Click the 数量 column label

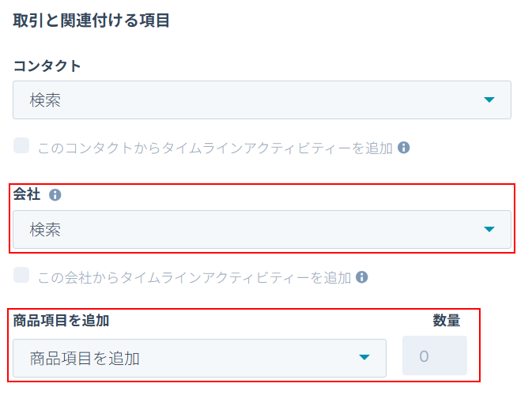tap(446, 321)
